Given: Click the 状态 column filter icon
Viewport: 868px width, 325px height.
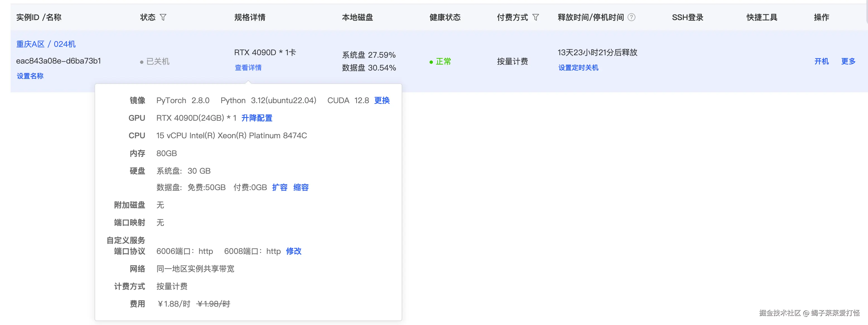Looking at the screenshot, I should click(163, 17).
